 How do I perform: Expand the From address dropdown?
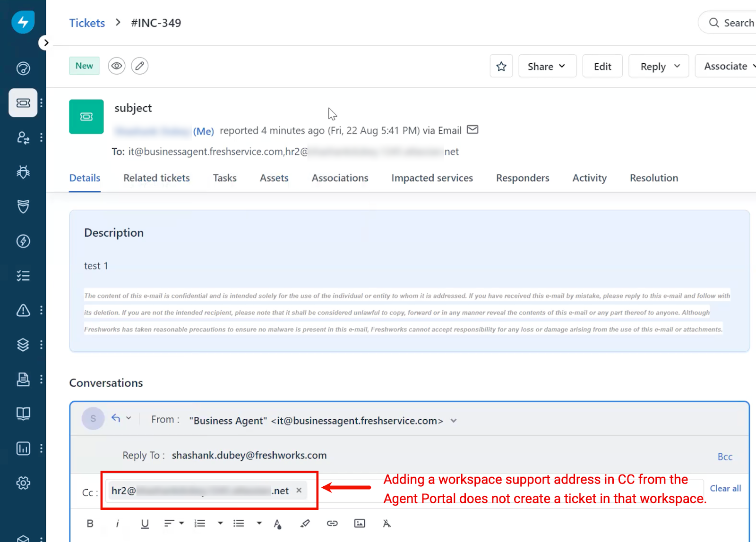click(x=454, y=421)
